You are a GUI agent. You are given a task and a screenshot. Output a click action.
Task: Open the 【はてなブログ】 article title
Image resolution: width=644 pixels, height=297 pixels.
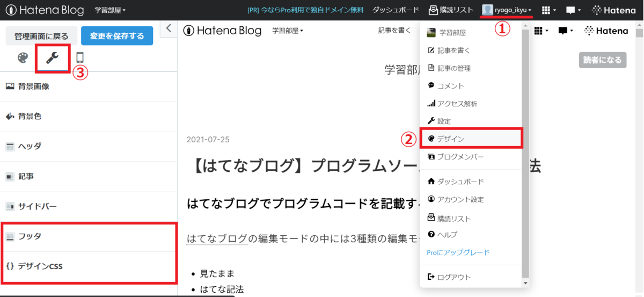click(364, 166)
